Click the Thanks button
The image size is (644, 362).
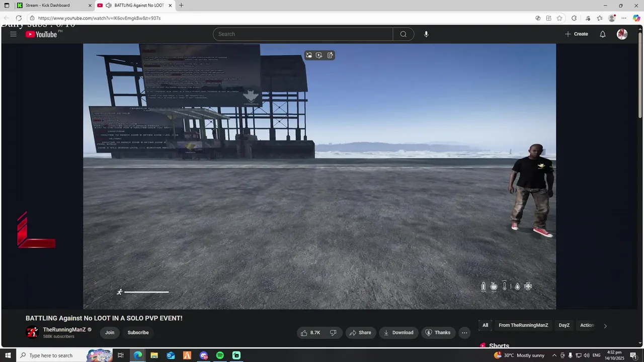click(x=438, y=332)
